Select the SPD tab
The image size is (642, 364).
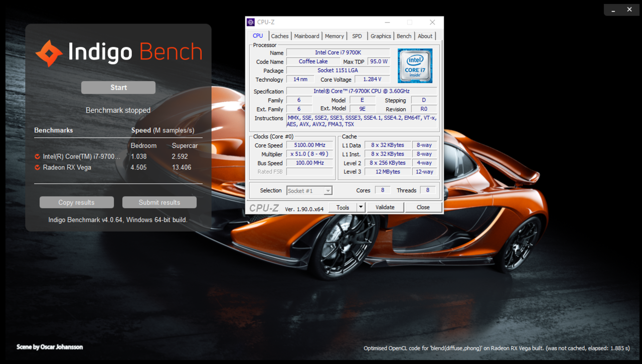click(357, 36)
